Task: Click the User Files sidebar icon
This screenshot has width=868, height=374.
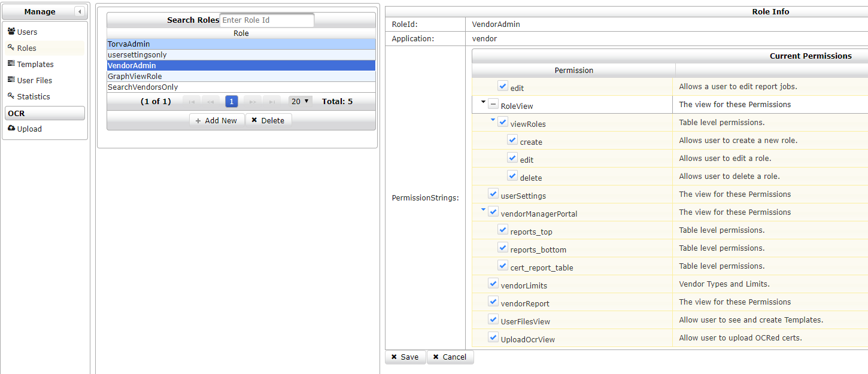Action: pyautogui.click(x=11, y=80)
